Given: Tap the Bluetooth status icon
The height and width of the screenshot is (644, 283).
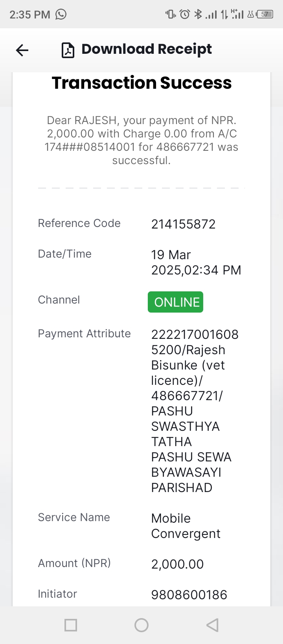Looking at the screenshot, I should [198, 15].
